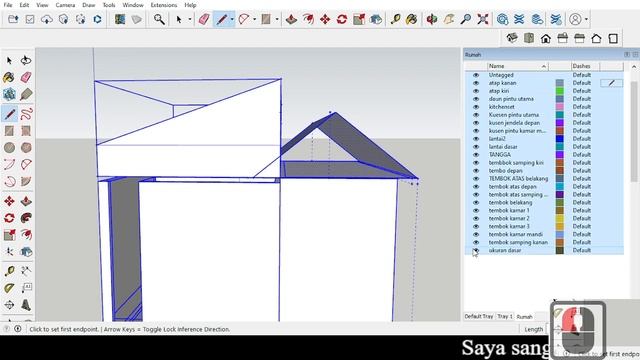
Task: Select the Tape Measure tool in top toolbar
Action: [395, 19]
